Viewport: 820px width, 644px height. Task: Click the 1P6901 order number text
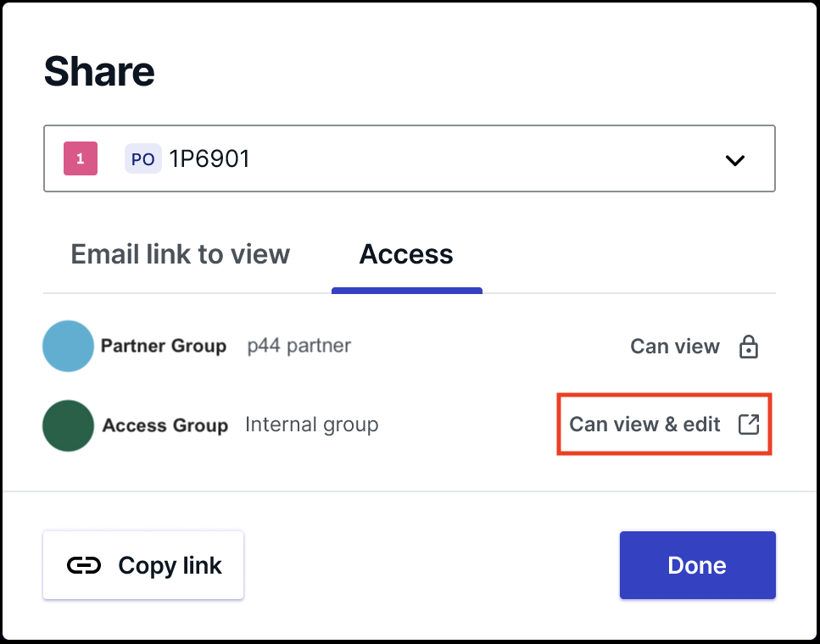click(209, 158)
